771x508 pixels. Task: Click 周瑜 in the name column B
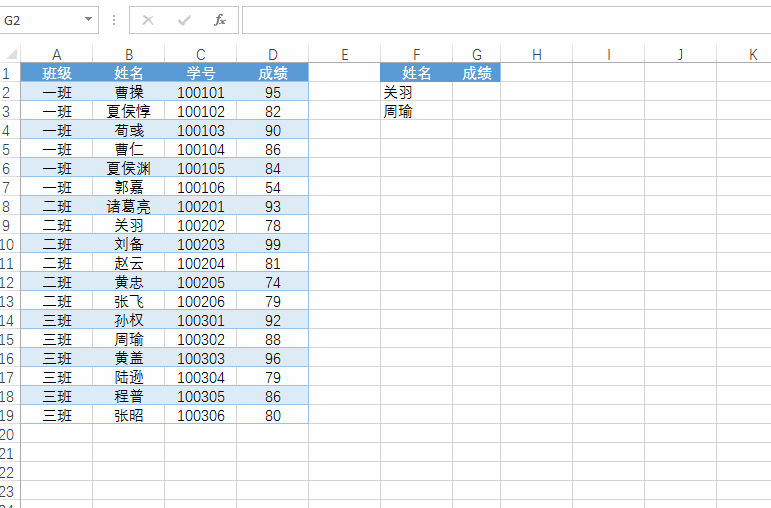point(128,339)
